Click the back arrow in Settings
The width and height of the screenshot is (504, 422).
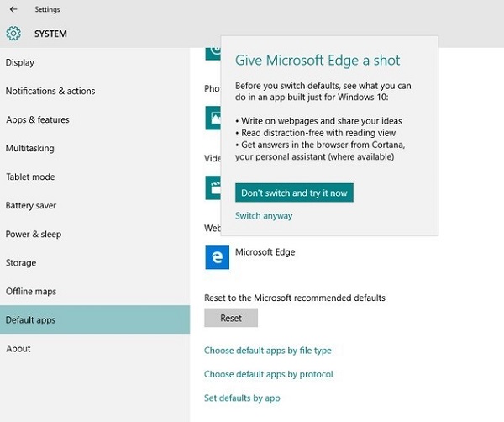[x=13, y=9]
